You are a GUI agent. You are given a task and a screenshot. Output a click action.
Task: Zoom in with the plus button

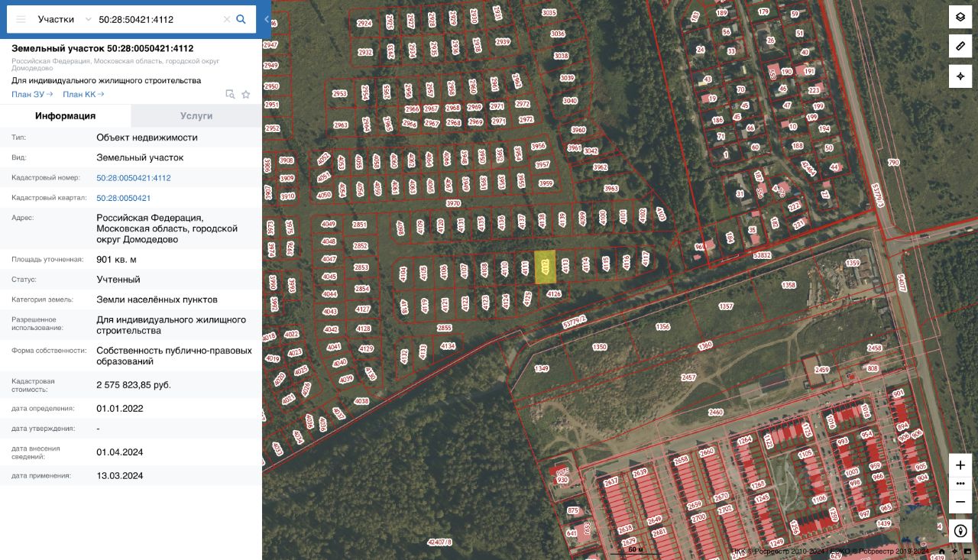click(960, 465)
